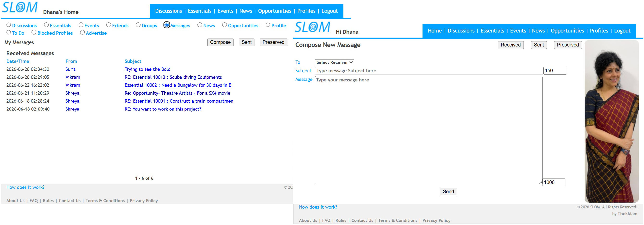The image size is (644, 225).
Task: Click Preserved button on Compose New Message page
Action: tap(568, 45)
